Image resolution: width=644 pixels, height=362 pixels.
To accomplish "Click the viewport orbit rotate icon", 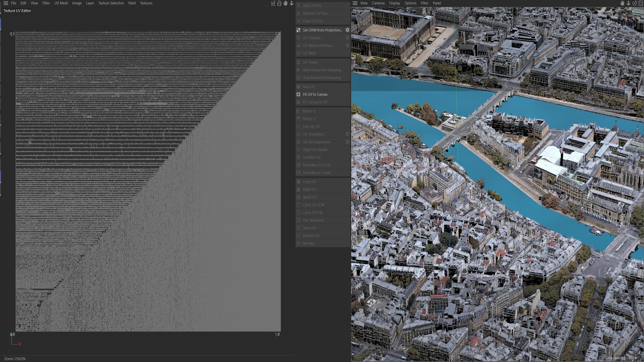I will point(634,3).
